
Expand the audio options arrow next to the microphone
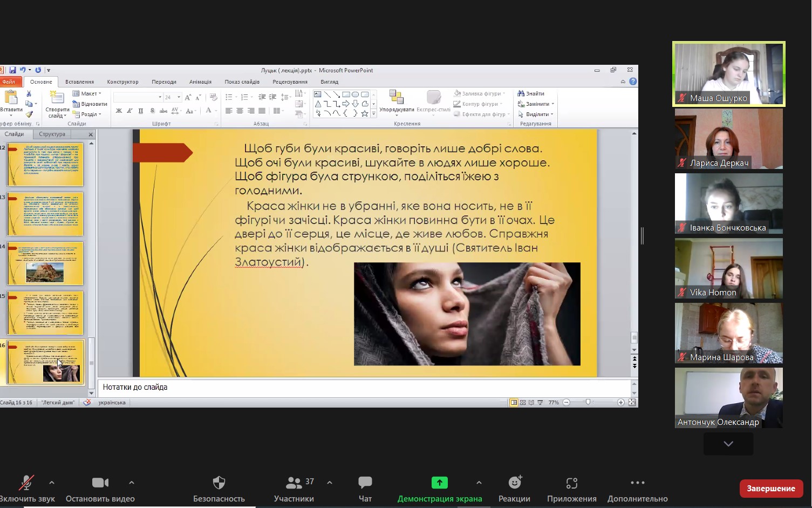[x=52, y=483]
